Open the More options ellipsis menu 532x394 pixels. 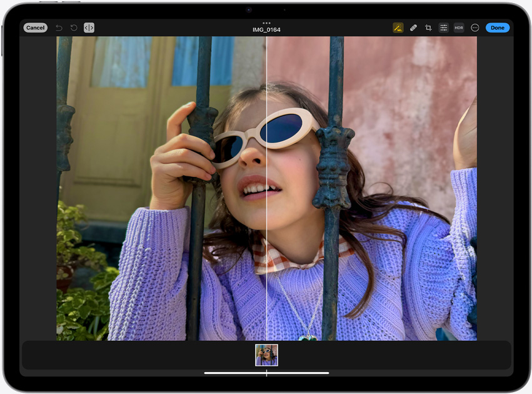(x=474, y=28)
